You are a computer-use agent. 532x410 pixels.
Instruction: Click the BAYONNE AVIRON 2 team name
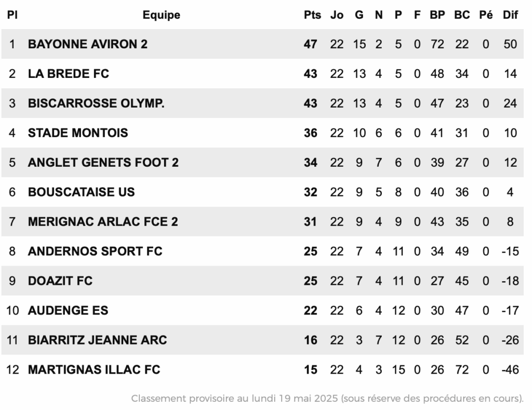click(x=87, y=44)
